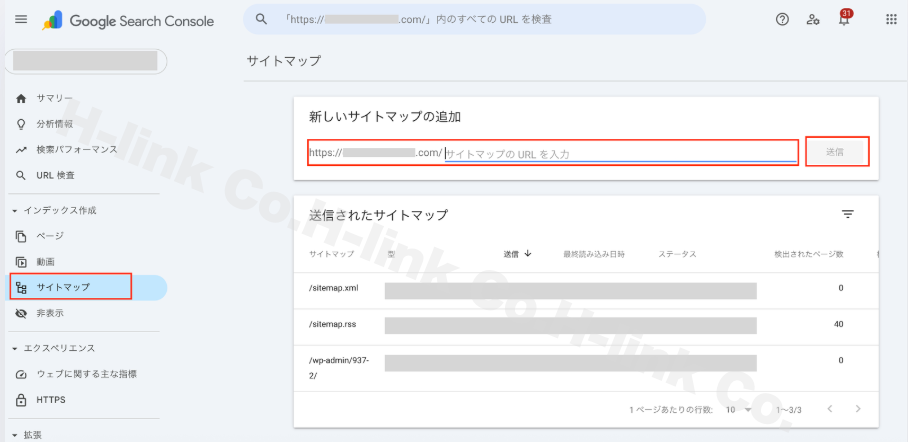Click the lock icon beside HTTPS
908x442 pixels.
[x=21, y=400]
